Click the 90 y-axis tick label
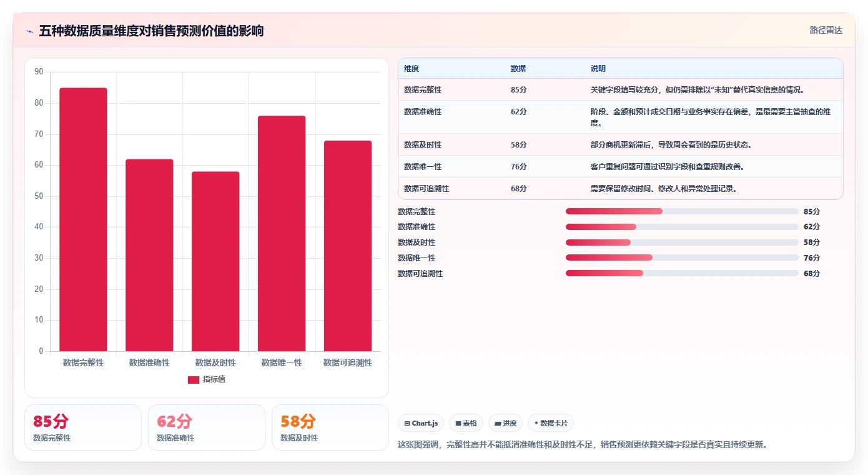This screenshot has width=868, height=475. [39, 72]
